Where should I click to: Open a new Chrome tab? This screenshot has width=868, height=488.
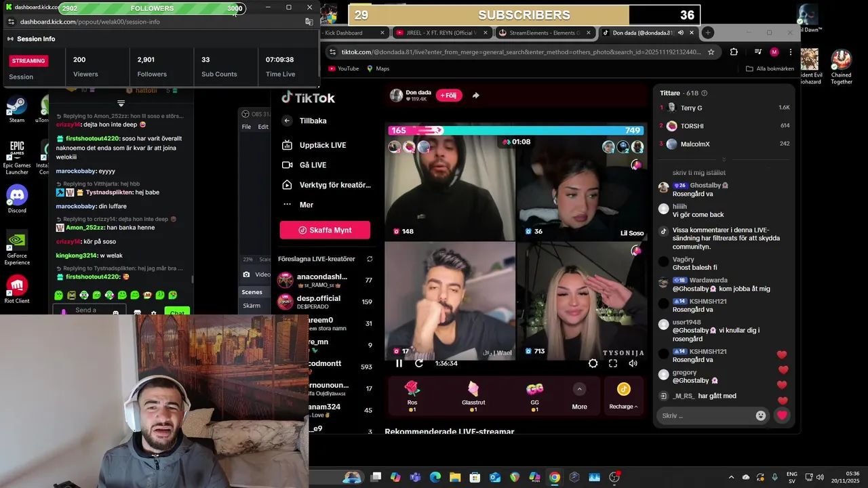707,33
